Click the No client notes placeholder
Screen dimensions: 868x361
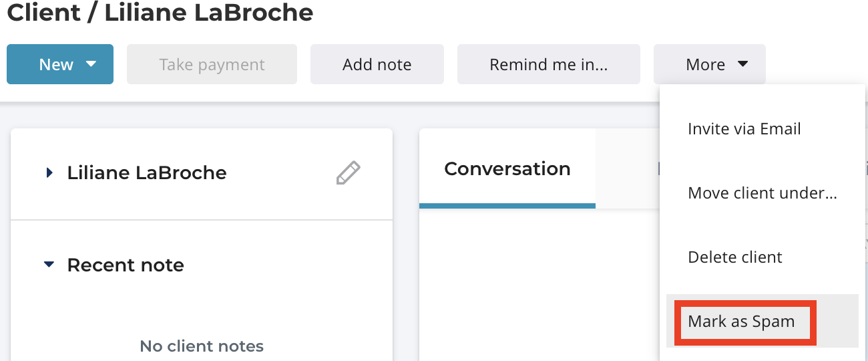[202, 346]
